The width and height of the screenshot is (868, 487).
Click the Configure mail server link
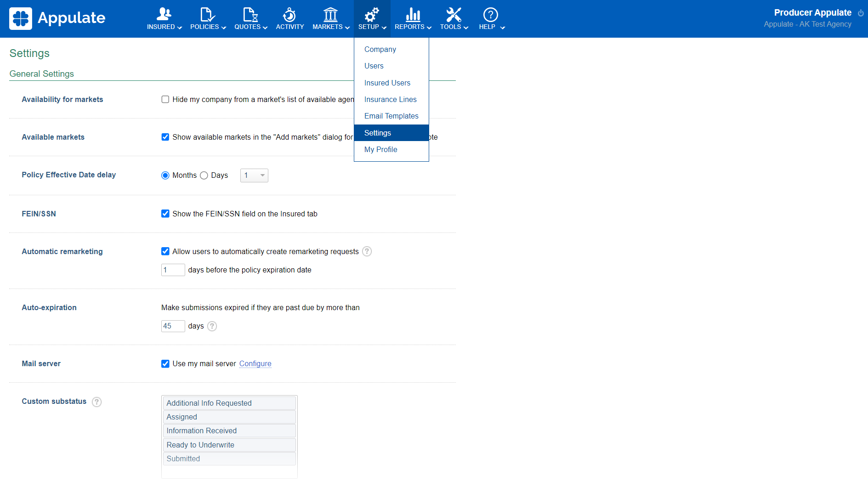[255, 363]
